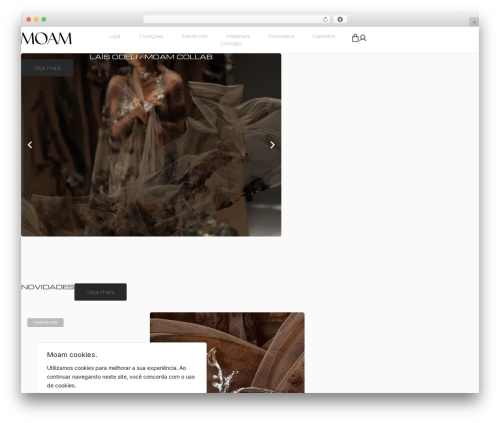Click the MOAM logo

46,39
